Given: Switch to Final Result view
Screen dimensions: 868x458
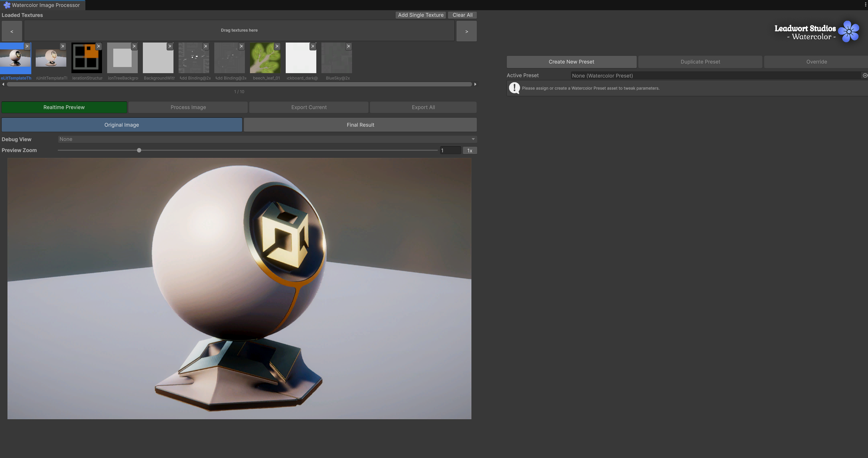Looking at the screenshot, I should tap(360, 125).
